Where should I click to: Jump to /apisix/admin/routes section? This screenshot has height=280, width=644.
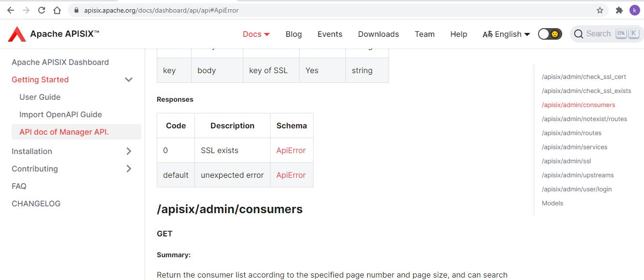click(572, 133)
